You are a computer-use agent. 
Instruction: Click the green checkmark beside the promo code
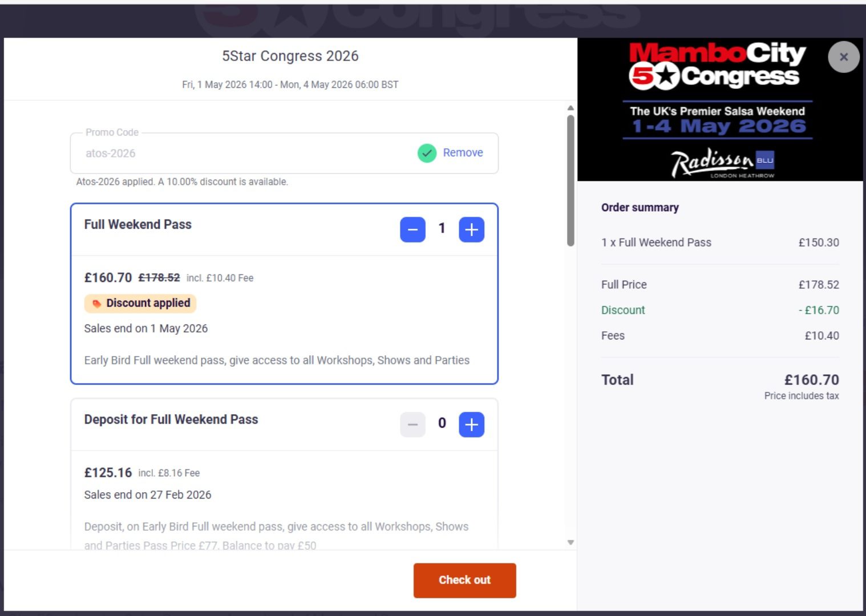point(427,153)
